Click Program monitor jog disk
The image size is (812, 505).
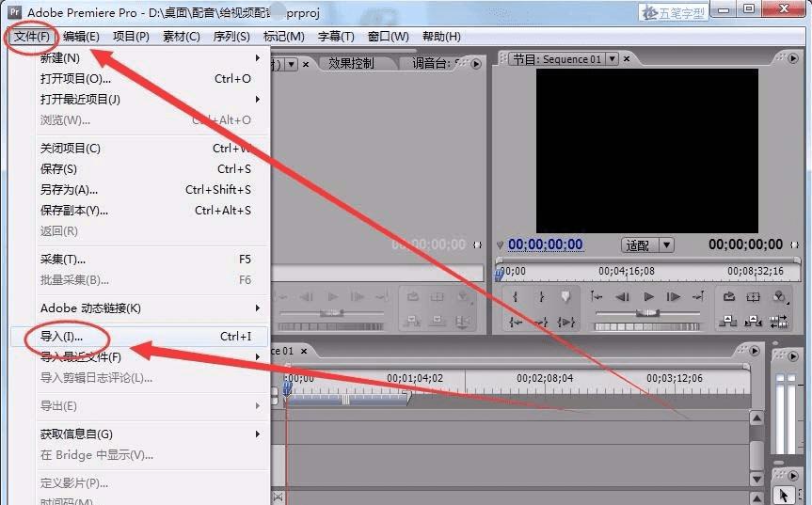click(646, 326)
